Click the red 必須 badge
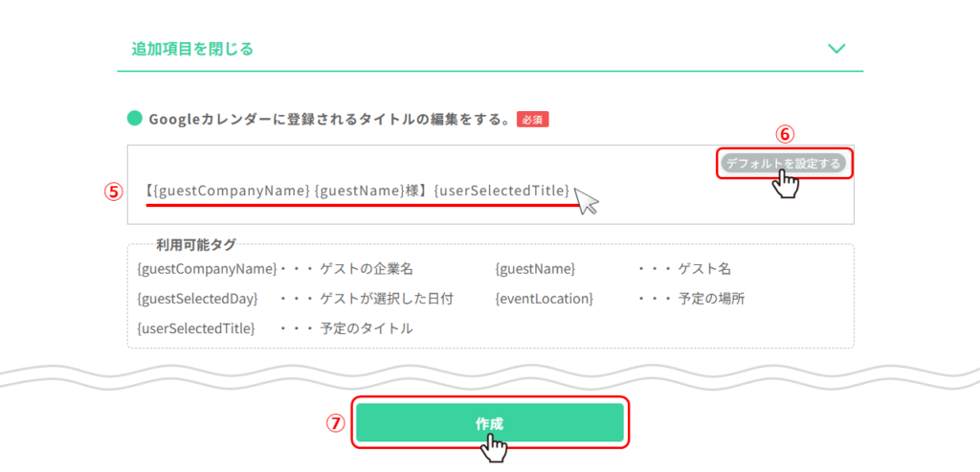The image size is (980, 472). 532,120
